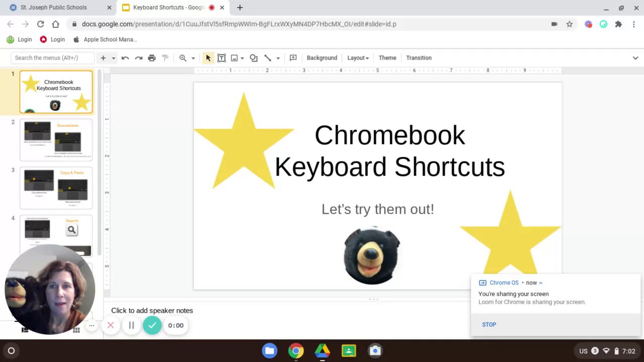644x362 pixels.
Task: Open the zoom level dropdown arrow
Action: [x=193, y=58]
